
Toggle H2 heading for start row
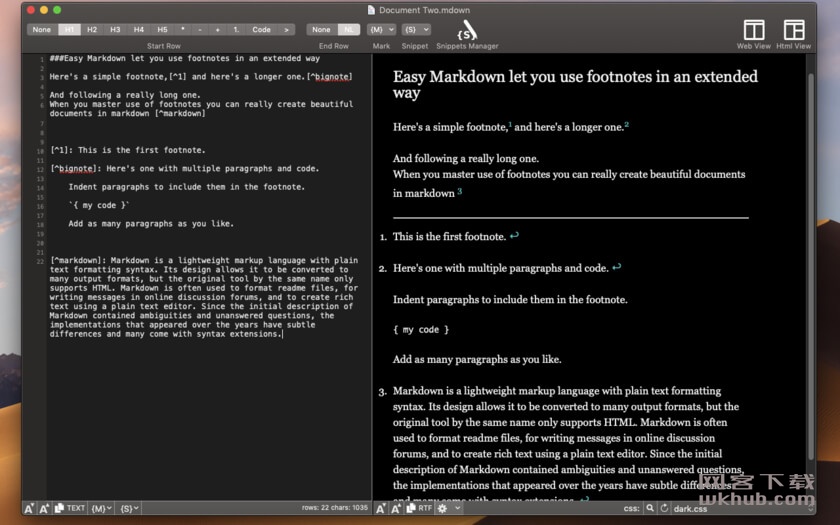coord(92,29)
